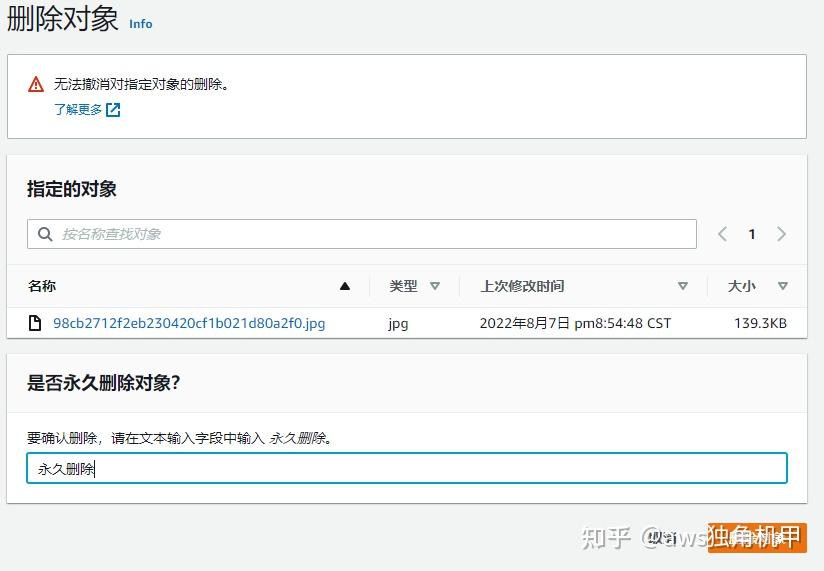
Task: Click the 无法撤消对指定对象的删除 warning text
Action: (141, 84)
